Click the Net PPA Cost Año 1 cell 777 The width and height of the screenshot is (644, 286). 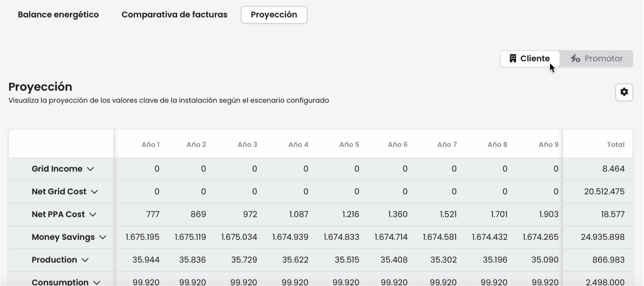coord(153,214)
